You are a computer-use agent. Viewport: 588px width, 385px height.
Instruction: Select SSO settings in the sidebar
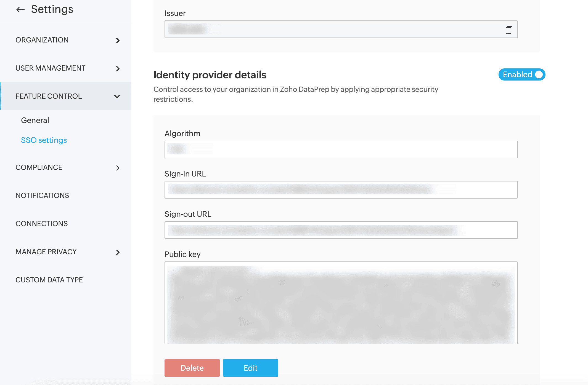click(x=44, y=140)
